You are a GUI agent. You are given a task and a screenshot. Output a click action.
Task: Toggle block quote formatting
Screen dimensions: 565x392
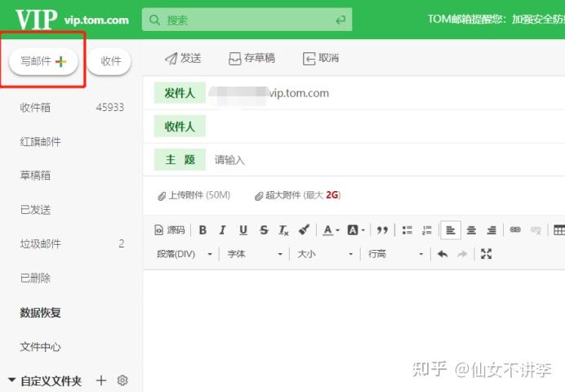click(382, 229)
